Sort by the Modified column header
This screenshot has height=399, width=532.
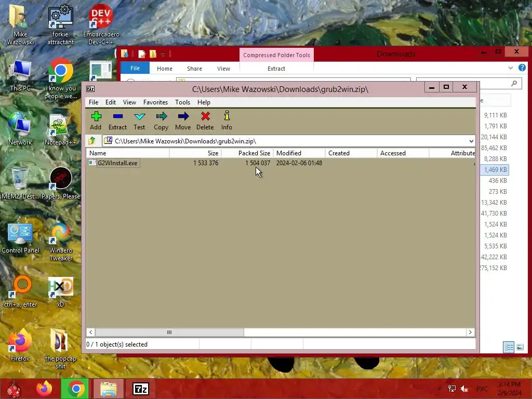coord(299,153)
